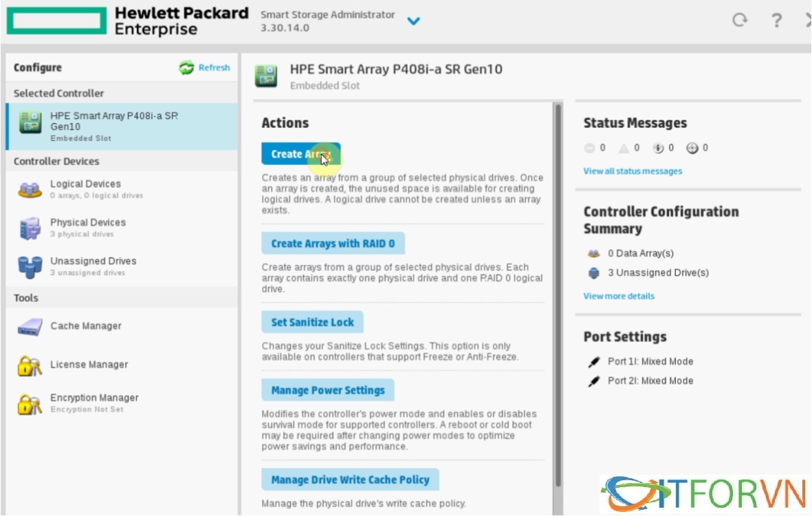Click the green Refresh arrows icon

[x=186, y=67]
